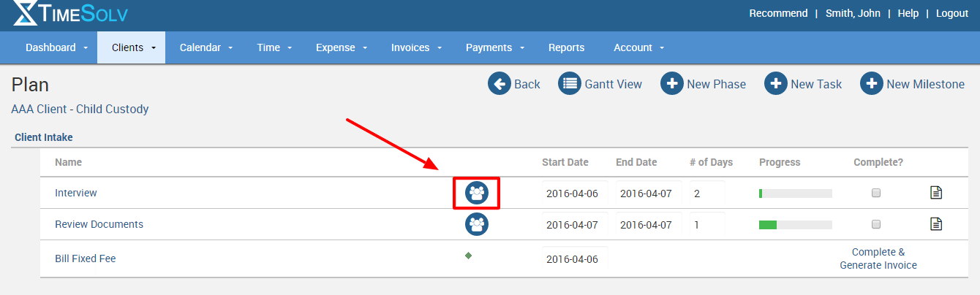Open the Account dropdown menu
Viewport: 980px width, 295px height.
click(638, 47)
